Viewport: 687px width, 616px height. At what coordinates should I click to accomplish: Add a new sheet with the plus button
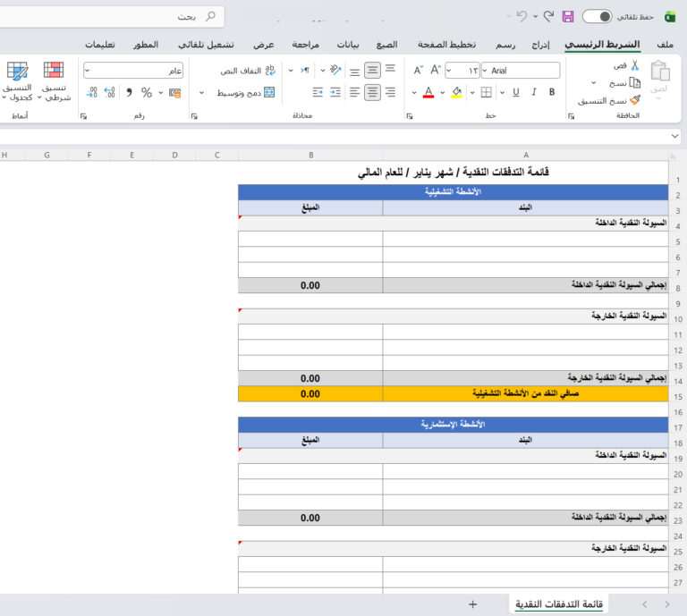pos(472,604)
